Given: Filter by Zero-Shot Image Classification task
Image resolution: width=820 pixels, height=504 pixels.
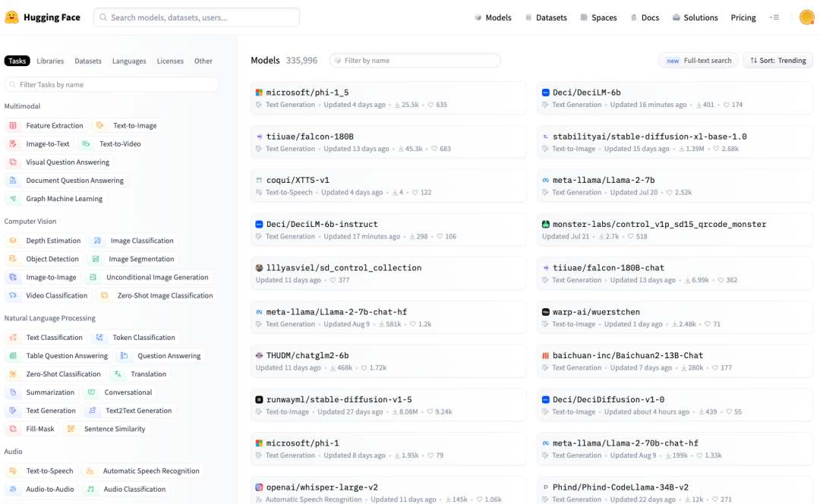Looking at the screenshot, I should (157, 295).
